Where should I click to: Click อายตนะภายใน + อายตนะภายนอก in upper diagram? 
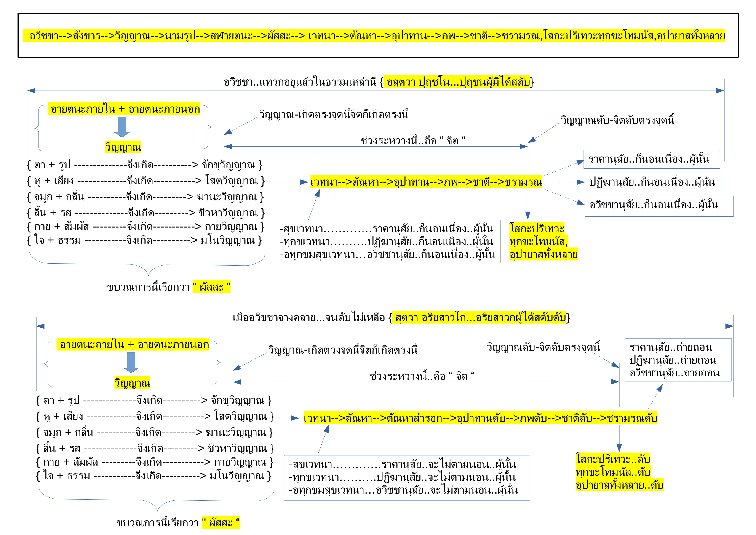tap(124, 109)
